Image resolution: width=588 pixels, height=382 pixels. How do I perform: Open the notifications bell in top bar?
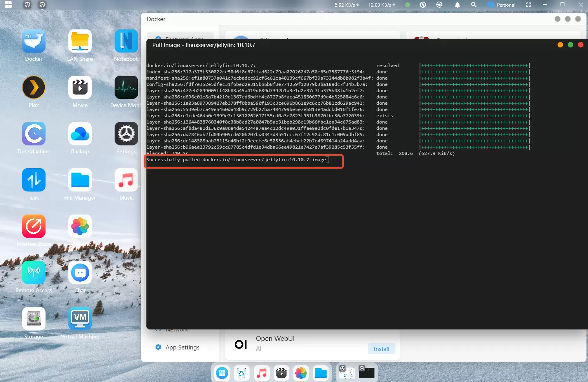point(457,5)
